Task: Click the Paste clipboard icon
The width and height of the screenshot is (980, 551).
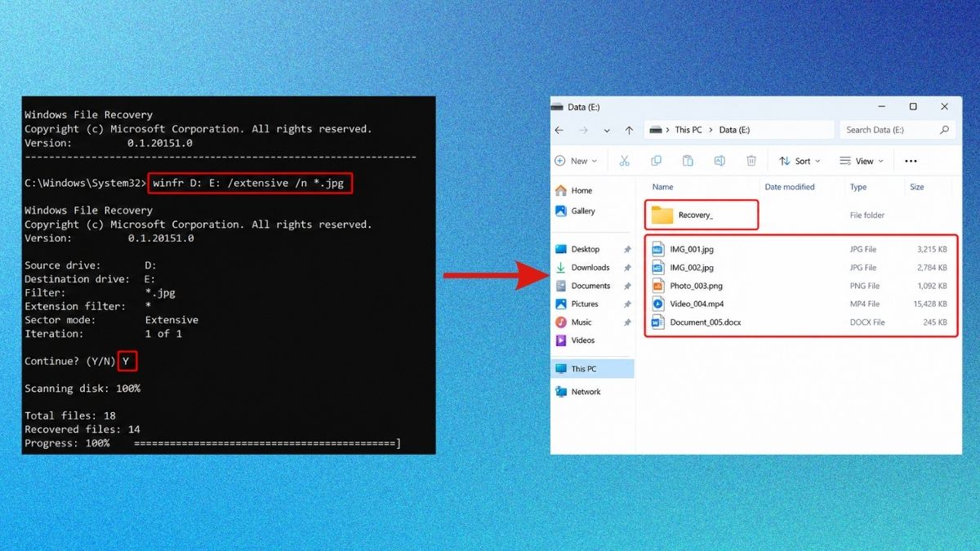Action: (x=688, y=161)
